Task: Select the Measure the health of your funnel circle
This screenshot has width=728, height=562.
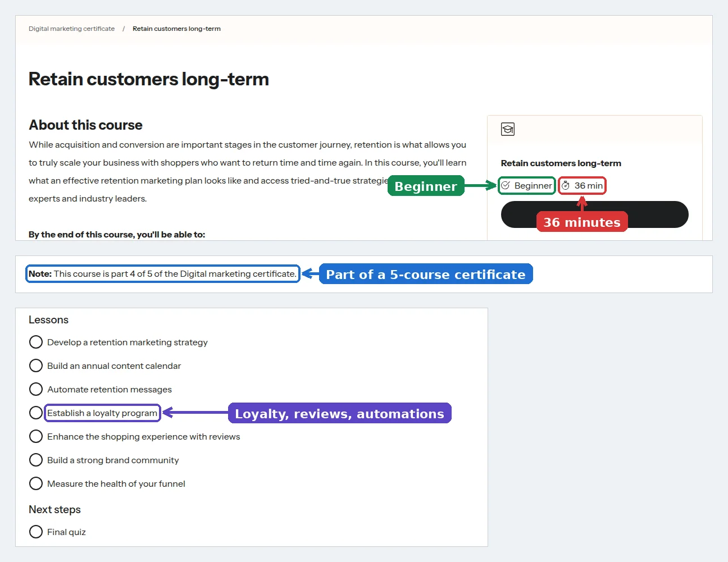Action: (36, 483)
